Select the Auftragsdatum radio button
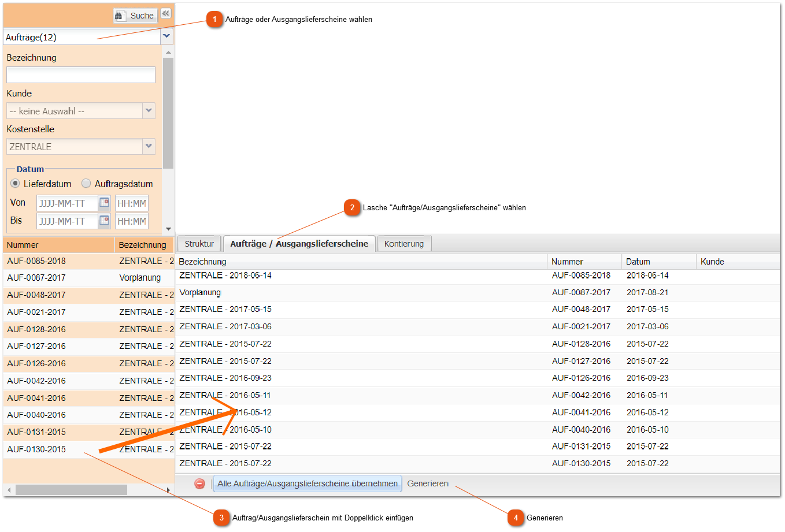The width and height of the screenshot is (785, 532). [x=86, y=183]
